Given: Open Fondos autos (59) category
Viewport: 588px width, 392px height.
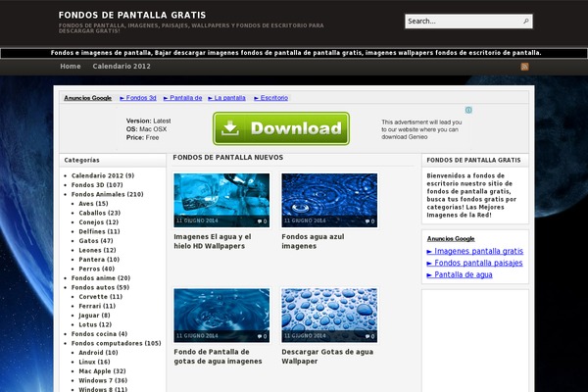Looking at the screenshot, I should click(101, 288).
